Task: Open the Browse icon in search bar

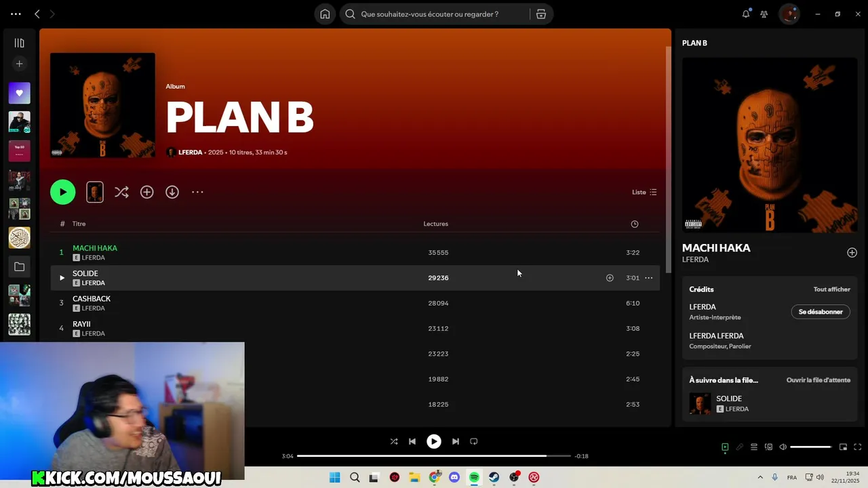Action: (541, 14)
